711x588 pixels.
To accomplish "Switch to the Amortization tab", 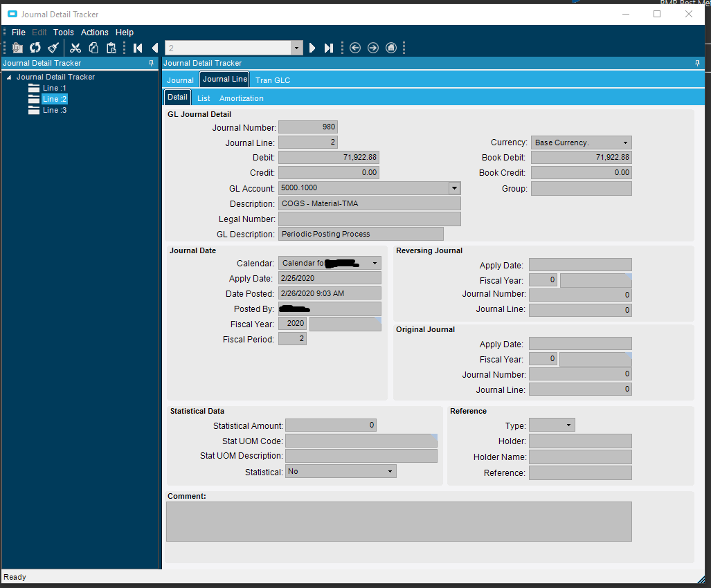I will point(241,98).
